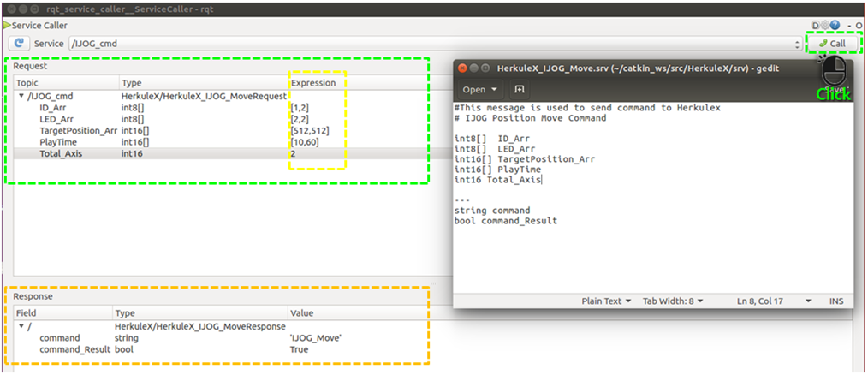Screen dimensions: 868x375
Task: Click the request Type column header
Action: [203, 82]
